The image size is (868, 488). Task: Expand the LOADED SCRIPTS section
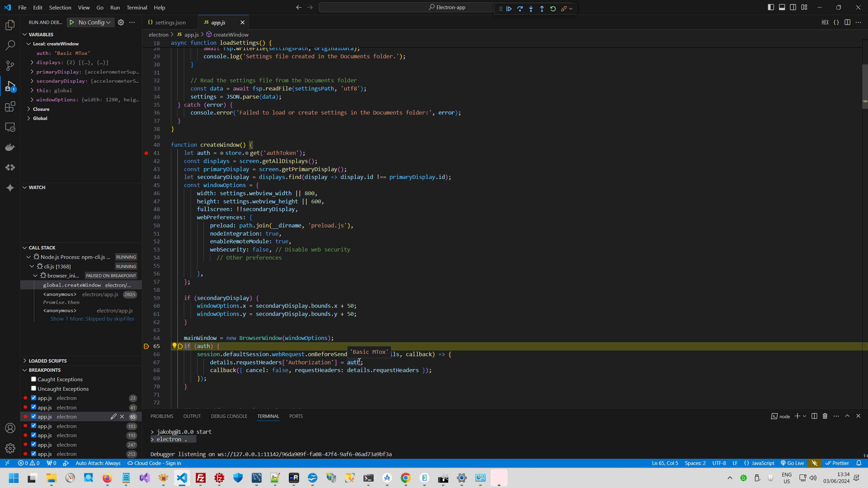coord(47,361)
